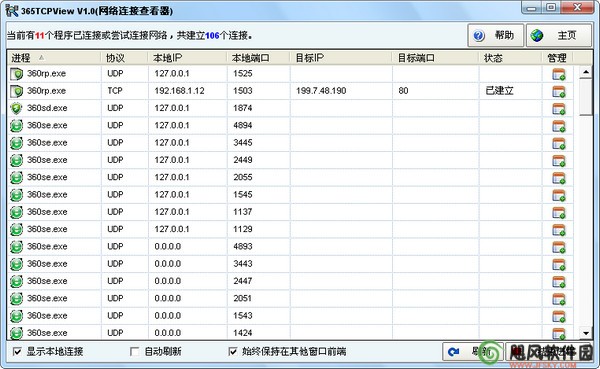Open 帮助 help button
The image size is (600, 369).
[496, 36]
